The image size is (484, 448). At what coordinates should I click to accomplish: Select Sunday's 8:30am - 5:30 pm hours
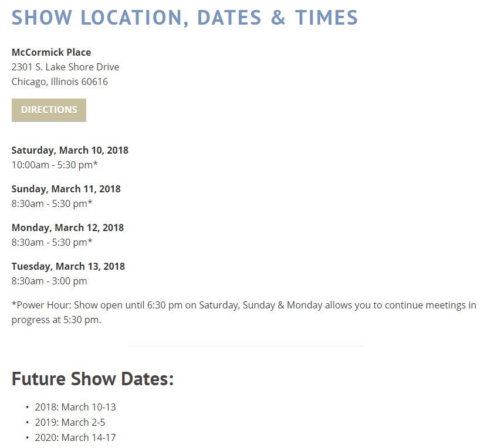[52, 203]
